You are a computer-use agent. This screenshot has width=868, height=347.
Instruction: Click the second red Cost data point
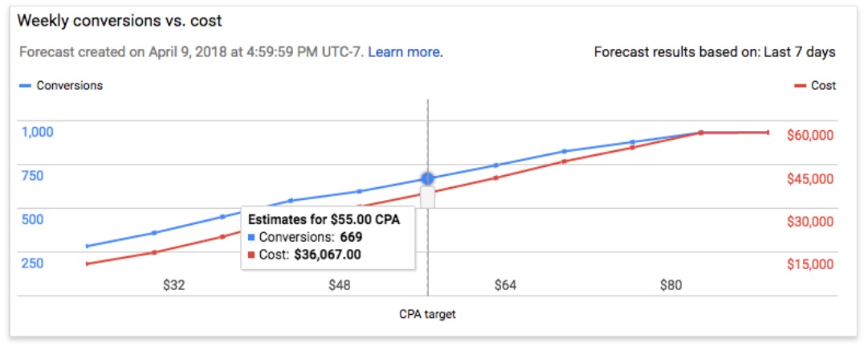154,252
